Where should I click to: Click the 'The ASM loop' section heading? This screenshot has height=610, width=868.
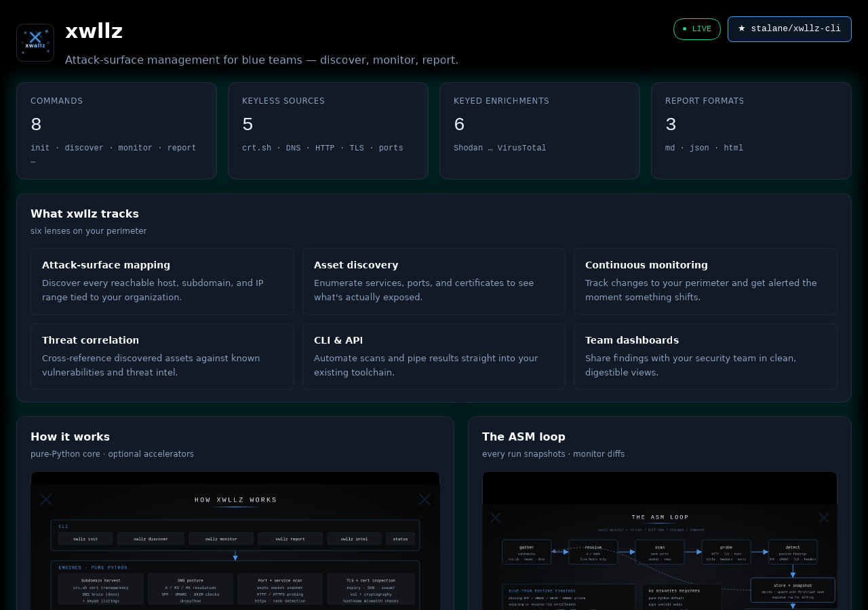pos(524,436)
